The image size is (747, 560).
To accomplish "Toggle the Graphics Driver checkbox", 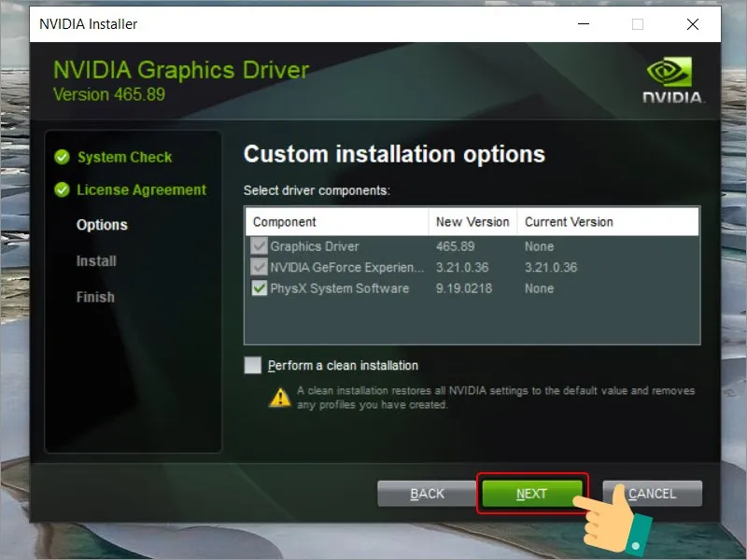I will pos(260,246).
